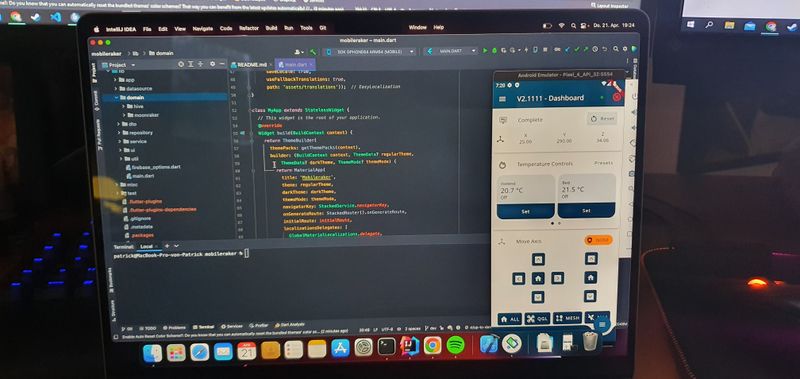Build project with the hammer icon

pyautogui.click(x=312, y=52)
